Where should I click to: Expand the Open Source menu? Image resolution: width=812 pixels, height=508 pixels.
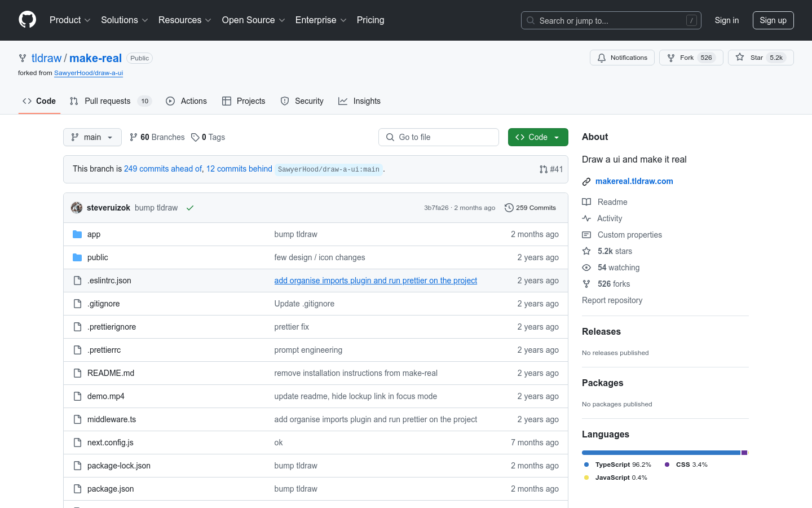tap(253, 20)
